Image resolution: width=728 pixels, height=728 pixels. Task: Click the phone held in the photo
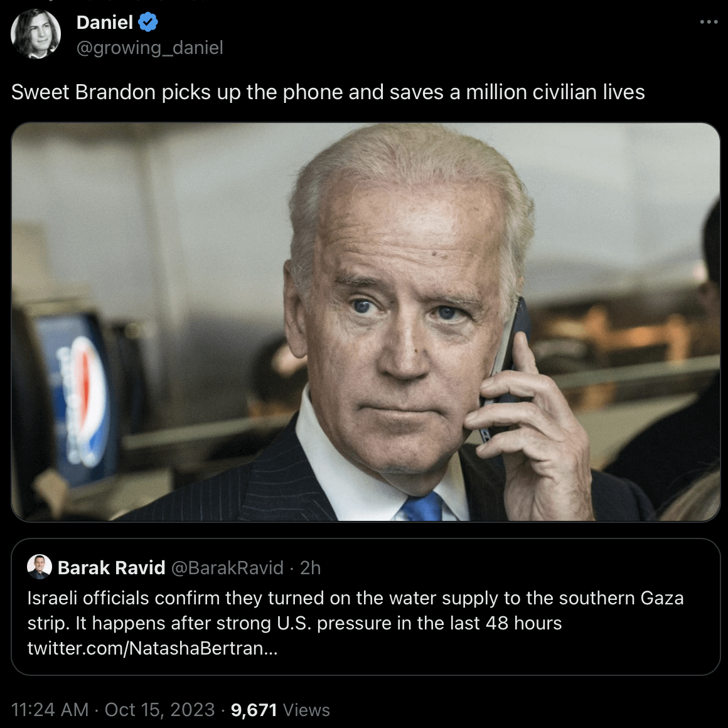[512, 351]
